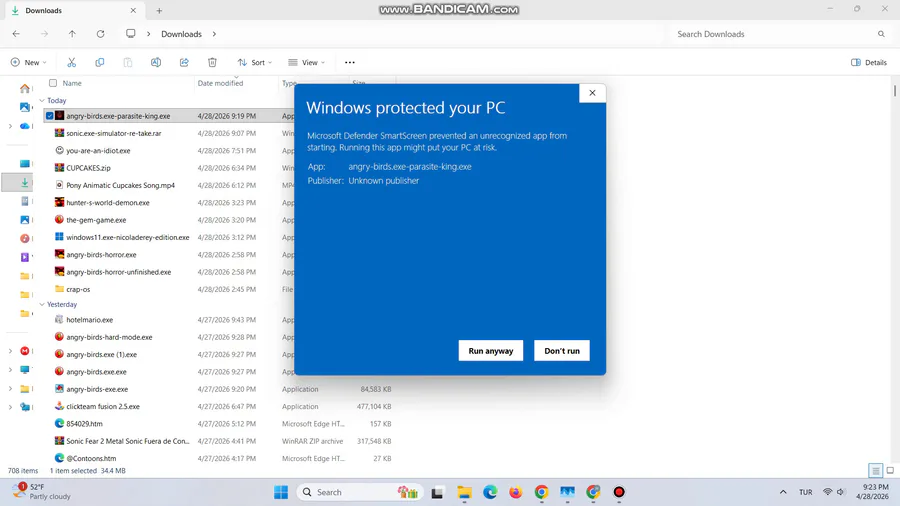The width and height of the screenshot is (900, 506).
Task: Click the search magnifier icon in Explorer
Action: tap(881, 34)
